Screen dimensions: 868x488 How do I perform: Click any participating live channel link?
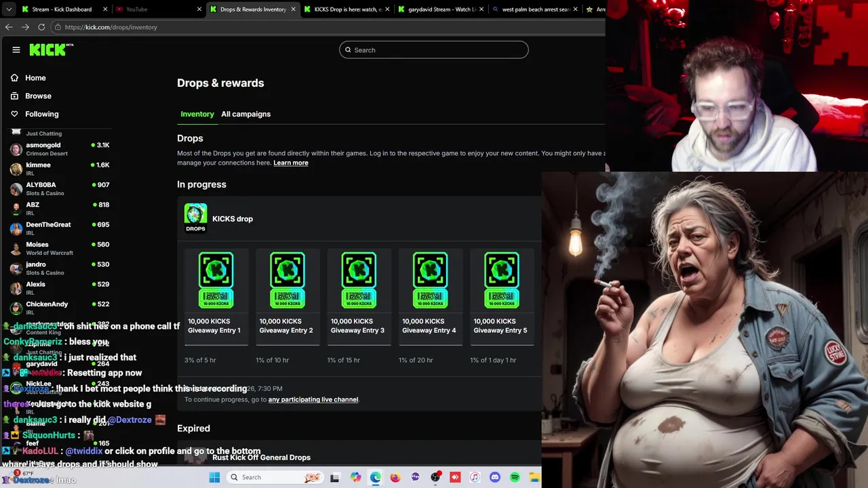coord(313,400)
